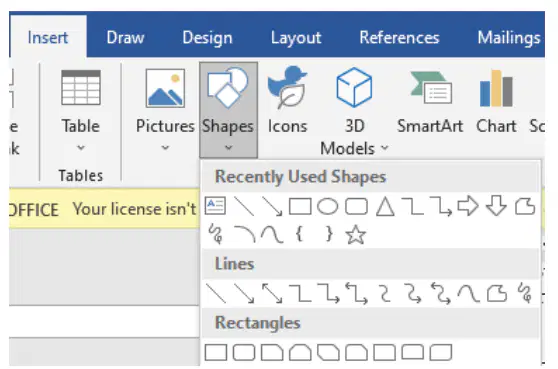This screenshot has height=369, width=558.
Task: Click the Pictures icon in ribbon
Action: [165, 88]
